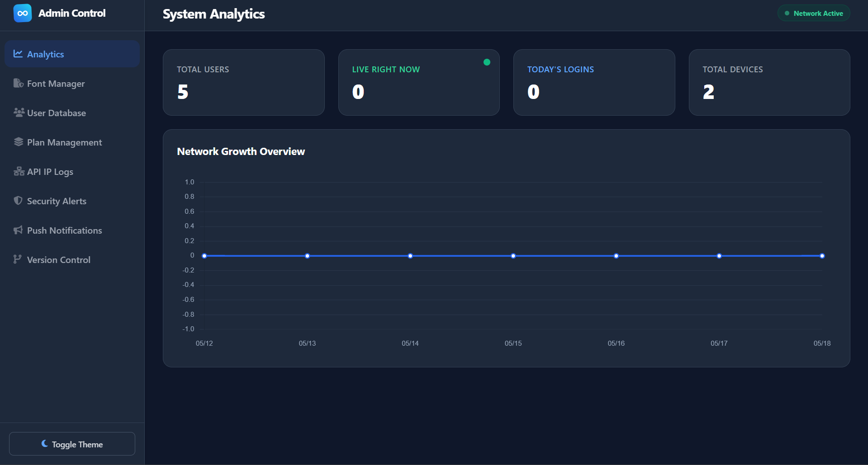Click the Network Active status dot

[787, 14]
